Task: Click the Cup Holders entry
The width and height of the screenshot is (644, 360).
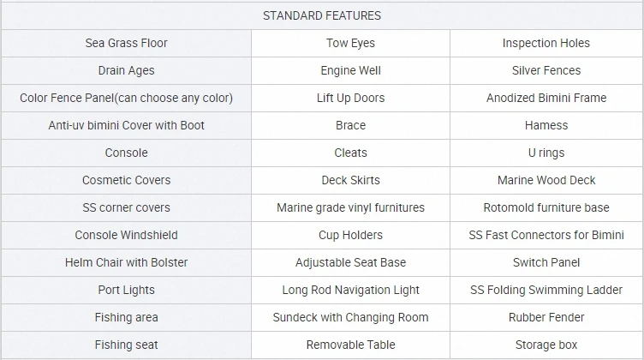Action: [350, 235]
